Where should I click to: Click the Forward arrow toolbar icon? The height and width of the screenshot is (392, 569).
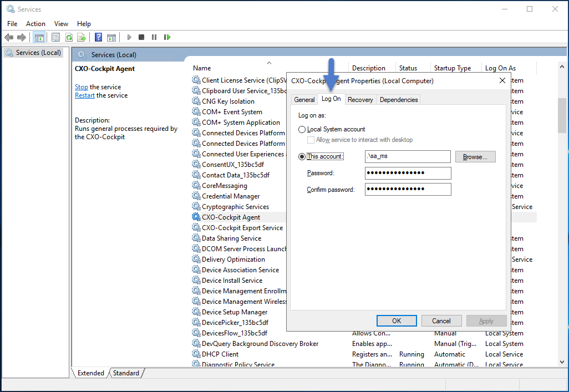coord(22,37)
